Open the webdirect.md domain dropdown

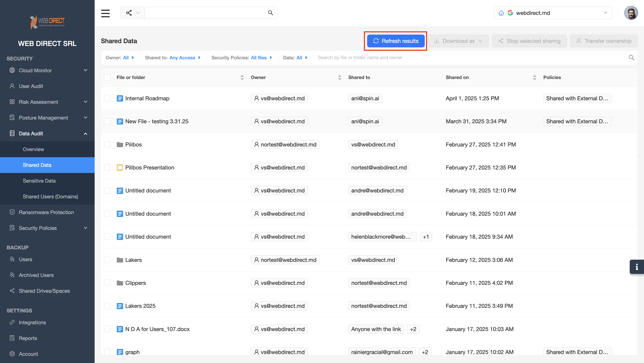click(x=553, y=13)
